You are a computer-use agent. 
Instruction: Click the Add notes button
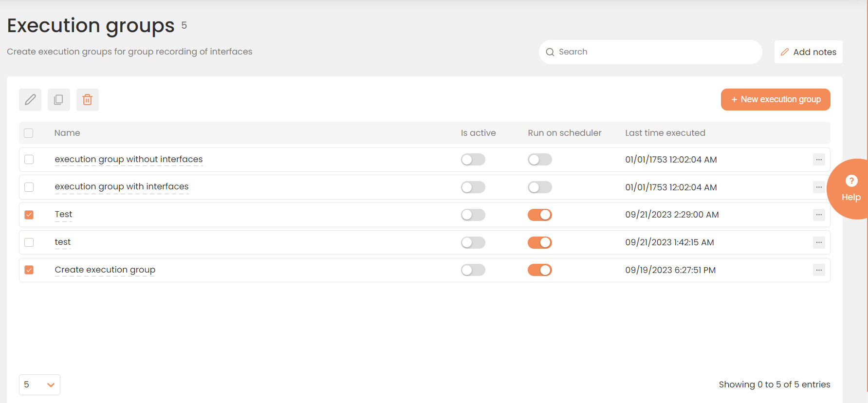coord(808,52)
